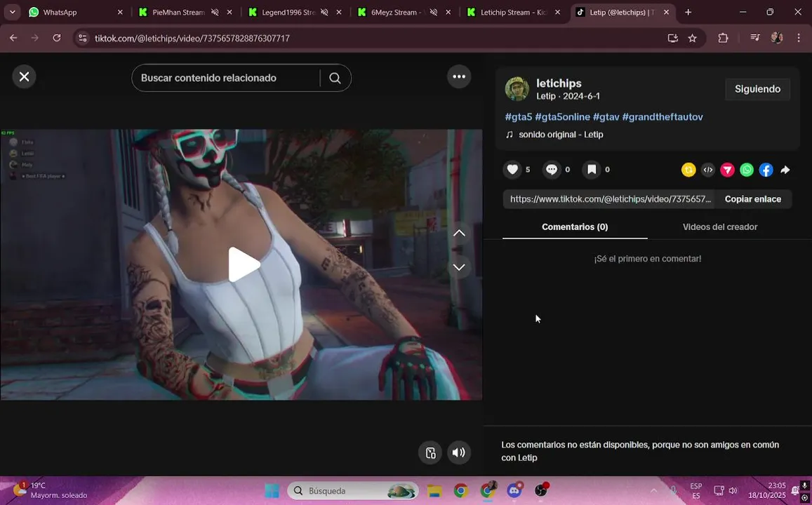Image resolution: width=812 pixels, height=505 pixels.
Task: Open the #gta5 hashtag
Action: [x=519, y=117]
